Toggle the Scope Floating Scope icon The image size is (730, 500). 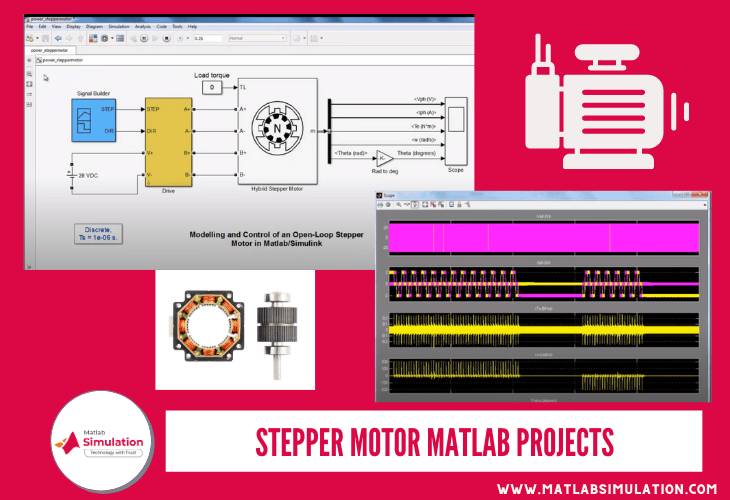pyautogui.click(x=451, y=205)
